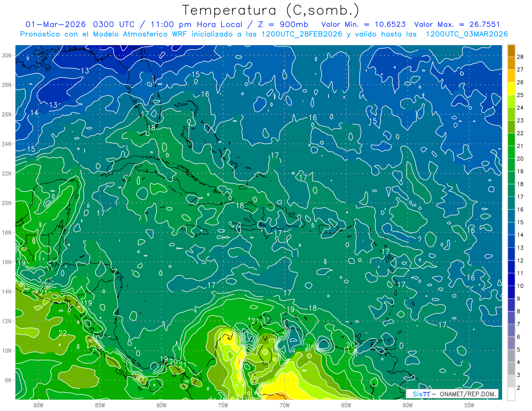Click the "55W" longitude axis label

pos(469,405)
